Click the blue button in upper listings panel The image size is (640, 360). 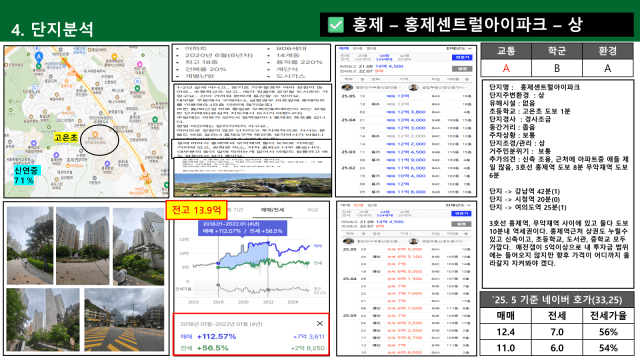[462, 58]
